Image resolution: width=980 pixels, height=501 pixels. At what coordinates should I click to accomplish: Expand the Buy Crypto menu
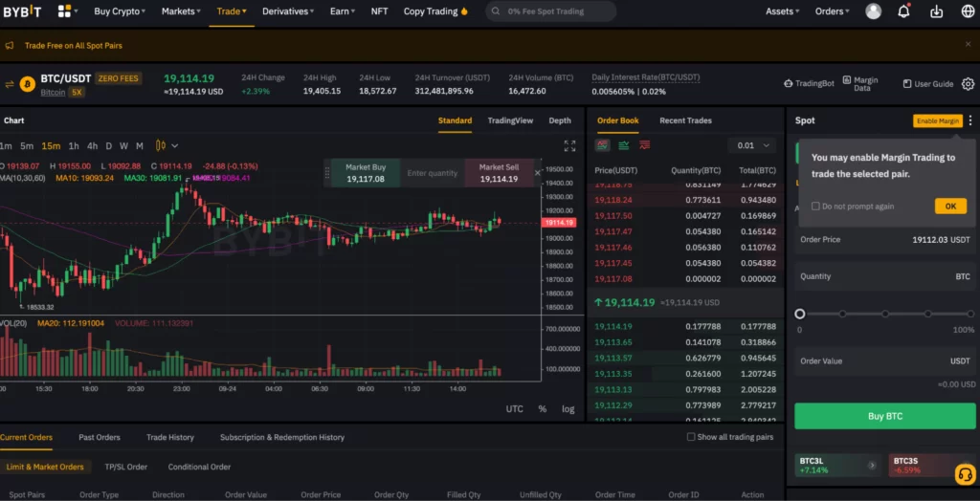(120, 11)
